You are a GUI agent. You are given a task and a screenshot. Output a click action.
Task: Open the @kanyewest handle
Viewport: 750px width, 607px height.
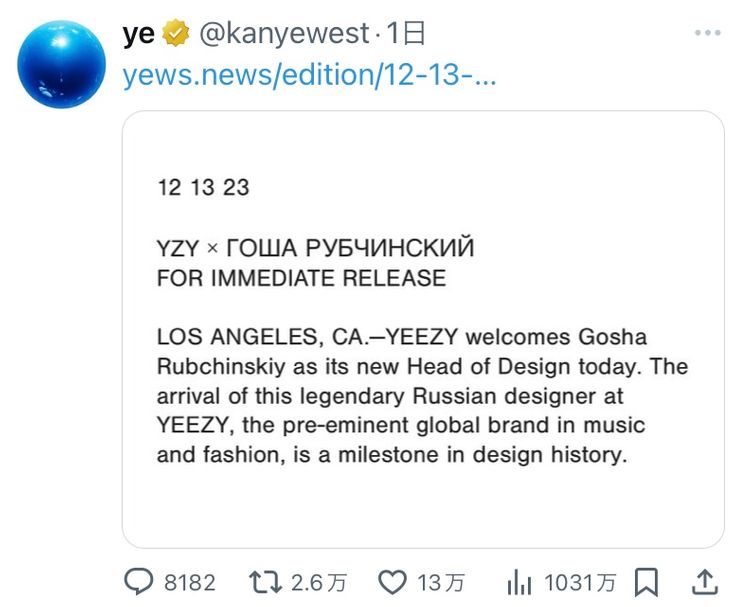pos(284,34)
